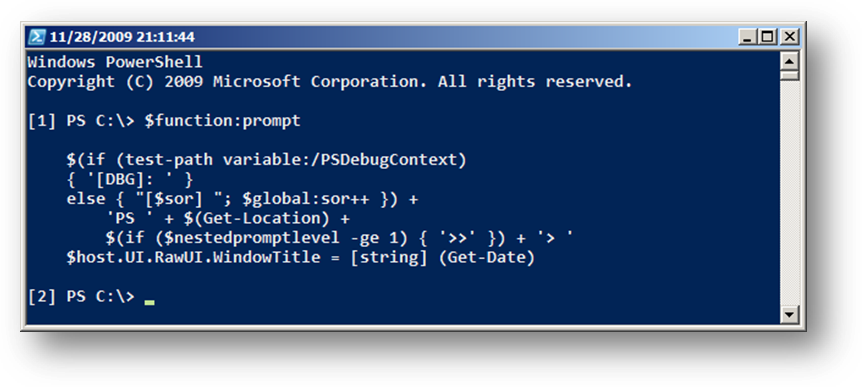Screen dimensions: 862x387
Task: Click the '[DBG]: ' string line
Action: [x=130, y=180]
